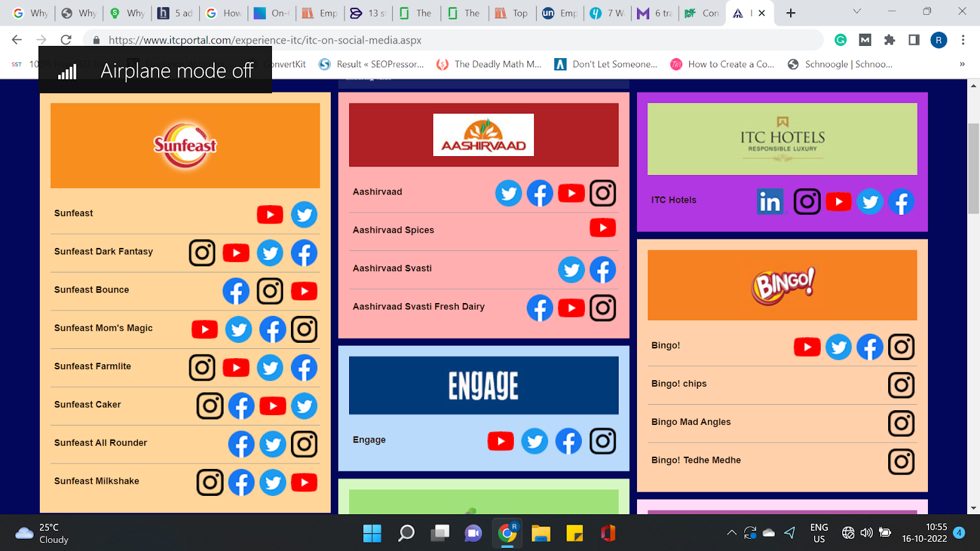Open Bingo! YouTube icon
The image size is (980, 551).
[807, 347]
